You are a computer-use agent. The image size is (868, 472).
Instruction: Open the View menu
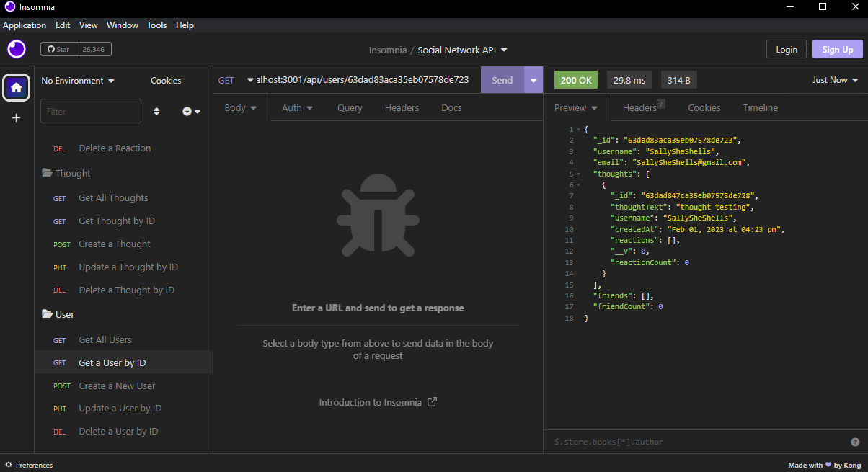click(x=89, y=25)
